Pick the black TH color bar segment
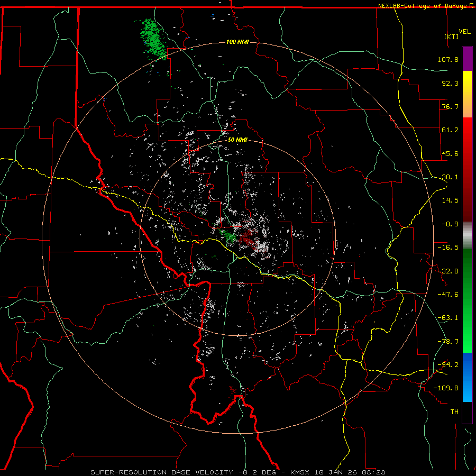The image size is (476, 476). pos(467,412)
